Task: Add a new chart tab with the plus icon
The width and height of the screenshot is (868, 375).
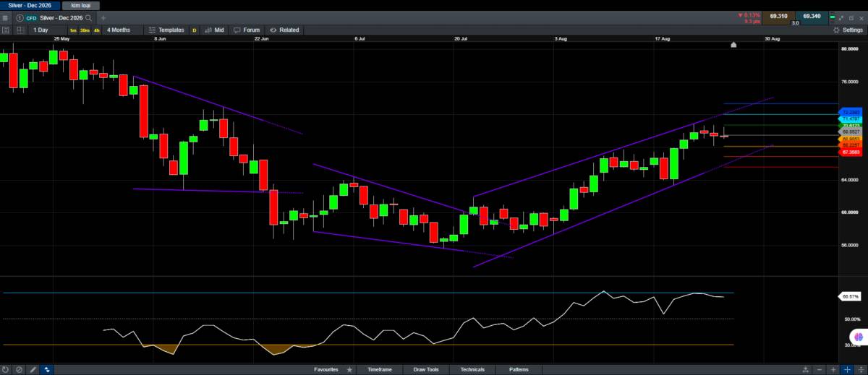Action: pos(103,17)
